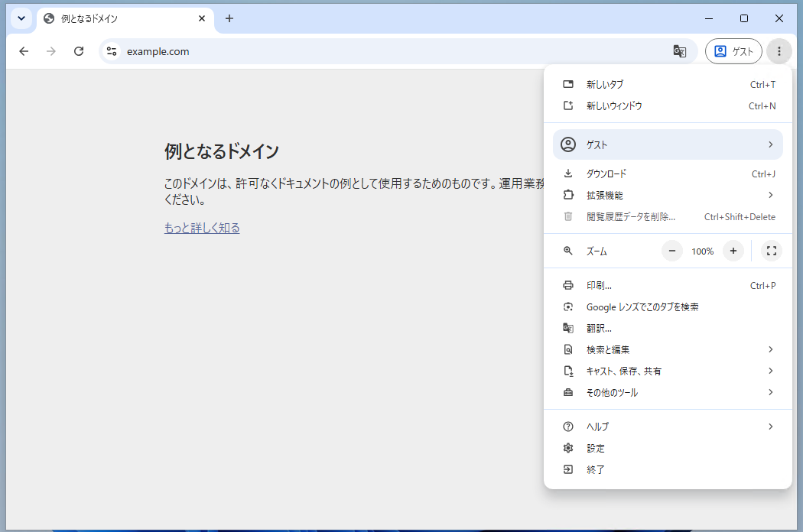The height and width of the screenshot is (532, 803).
Task: Click the chevron on the ゲスト row
Action: click(770, 144)
